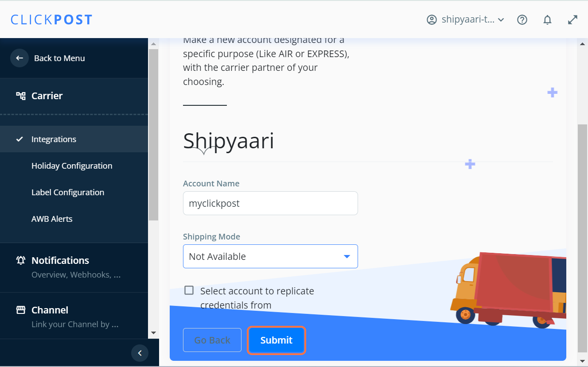Viewport: 588px width, 367px height.
Task: Open the notifications bell icon
Action: [548, 20]
